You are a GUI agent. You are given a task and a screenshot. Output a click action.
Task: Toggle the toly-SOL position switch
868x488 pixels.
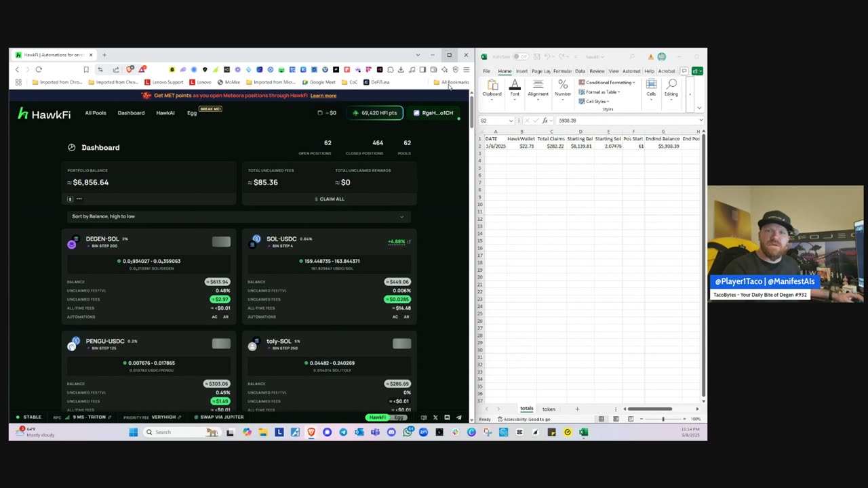point(401,344)
